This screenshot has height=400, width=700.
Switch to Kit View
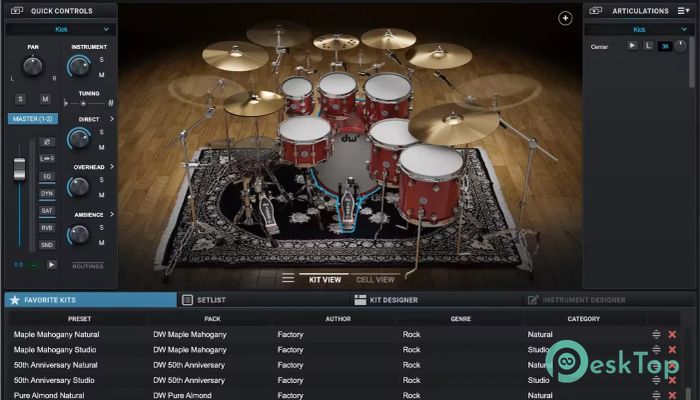click(x=325, y=279)
